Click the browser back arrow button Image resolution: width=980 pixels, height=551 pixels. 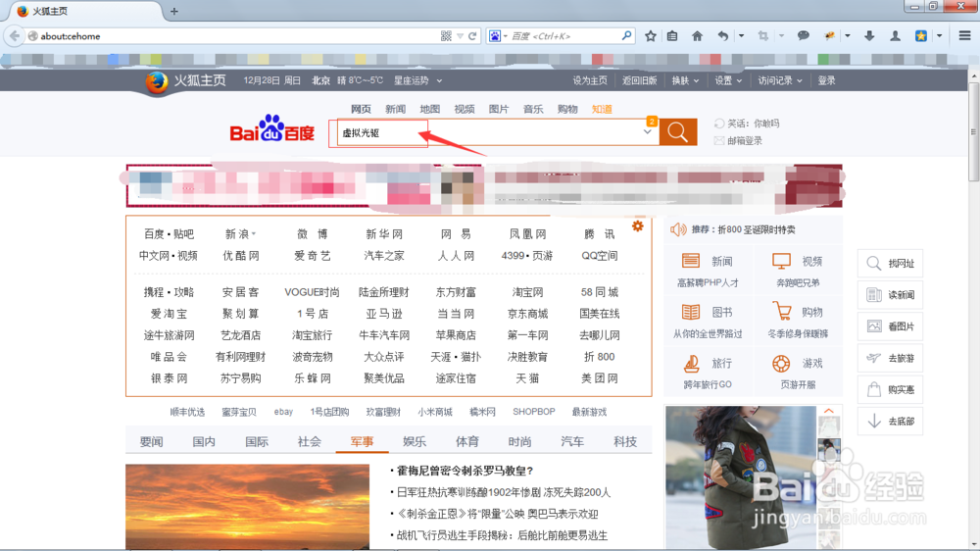click(14, 36)
